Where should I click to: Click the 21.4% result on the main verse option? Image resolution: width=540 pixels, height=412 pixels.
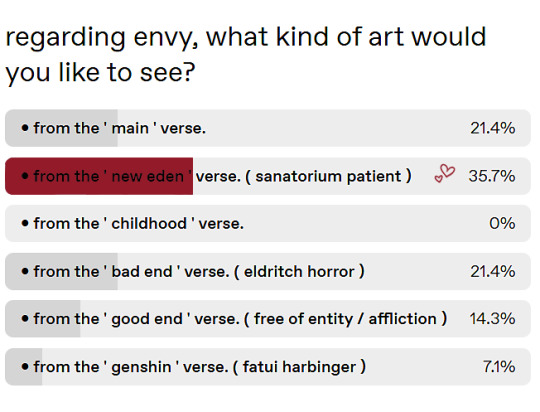pyautogui.click(x=493, y=128)
